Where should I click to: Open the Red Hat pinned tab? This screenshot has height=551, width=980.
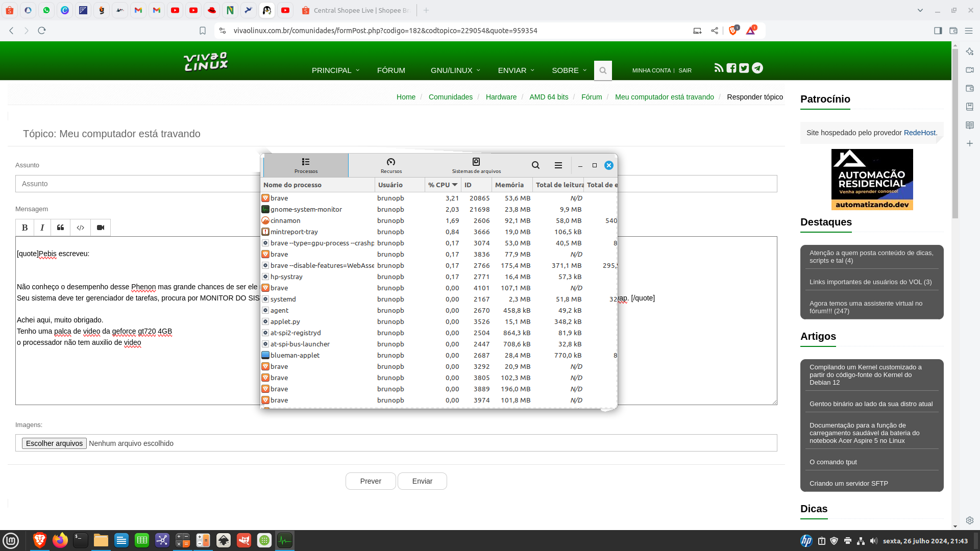212,10
